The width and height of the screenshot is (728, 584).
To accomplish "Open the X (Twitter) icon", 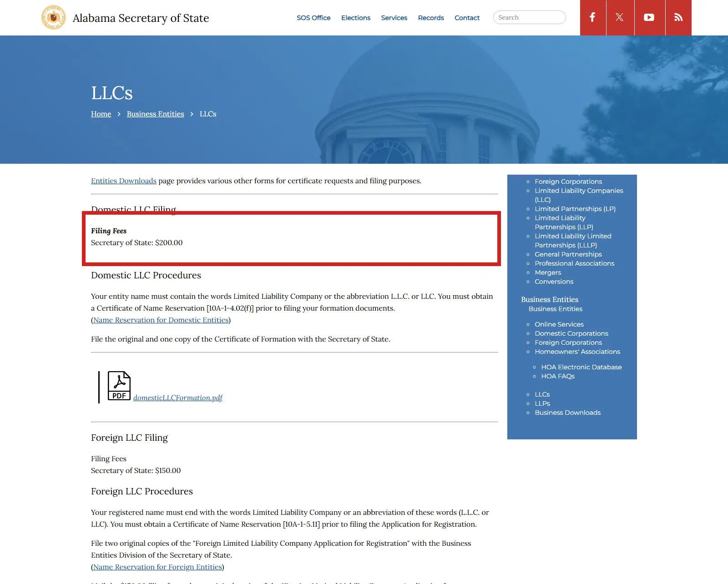I will [x=620, y=17].
